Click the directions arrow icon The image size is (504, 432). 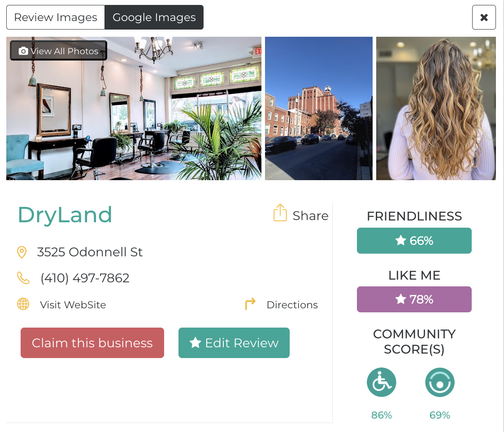[250, 303]
